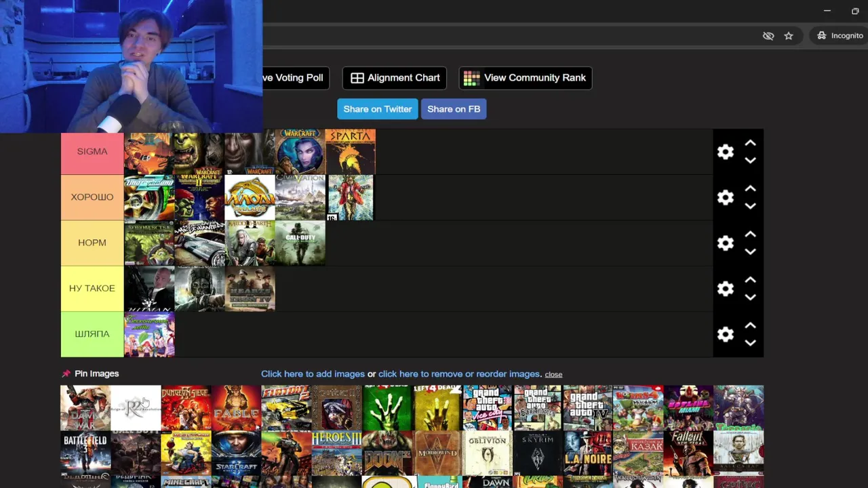Move НУ ТАКОЕ tier row up
Screen dimensions: 868x488
tap(750, 279)
